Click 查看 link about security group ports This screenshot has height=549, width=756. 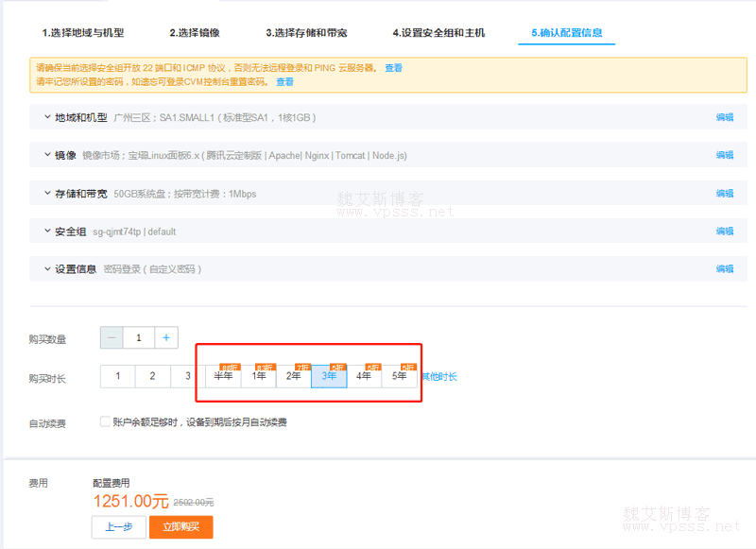point(393,68)
